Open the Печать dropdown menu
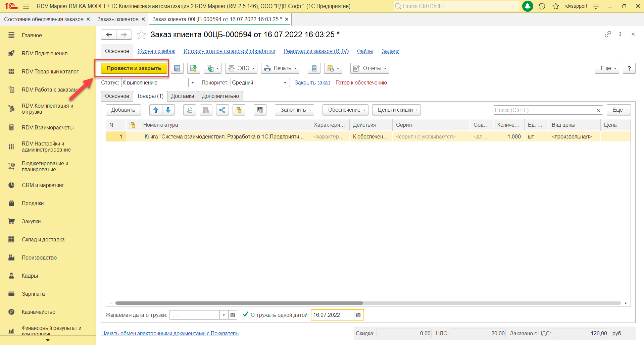The image size is (644, 345). point(280,68)
